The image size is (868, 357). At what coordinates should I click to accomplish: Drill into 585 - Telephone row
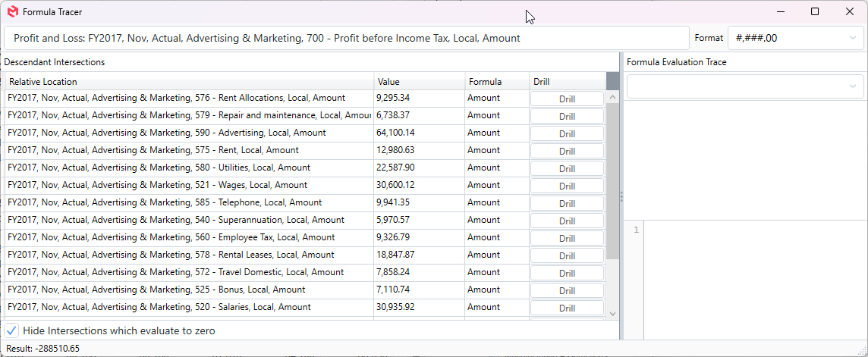[567, 203]
